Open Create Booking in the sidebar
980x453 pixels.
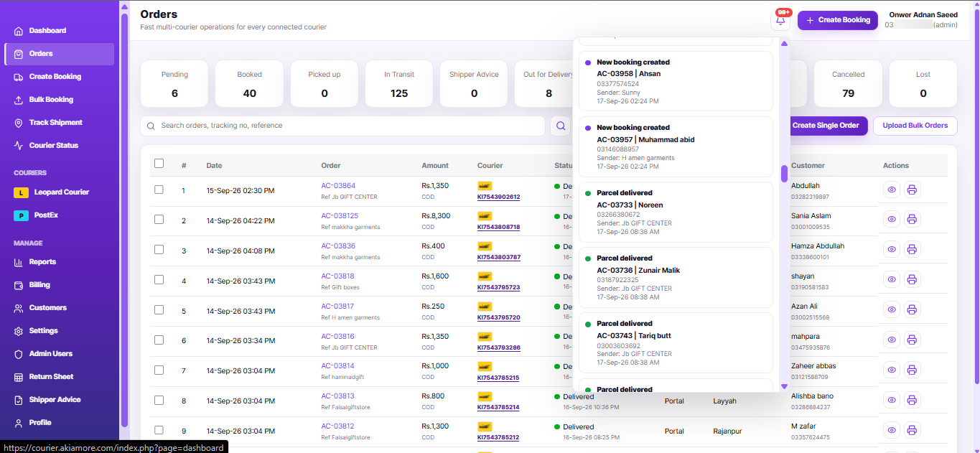point(59,77)
